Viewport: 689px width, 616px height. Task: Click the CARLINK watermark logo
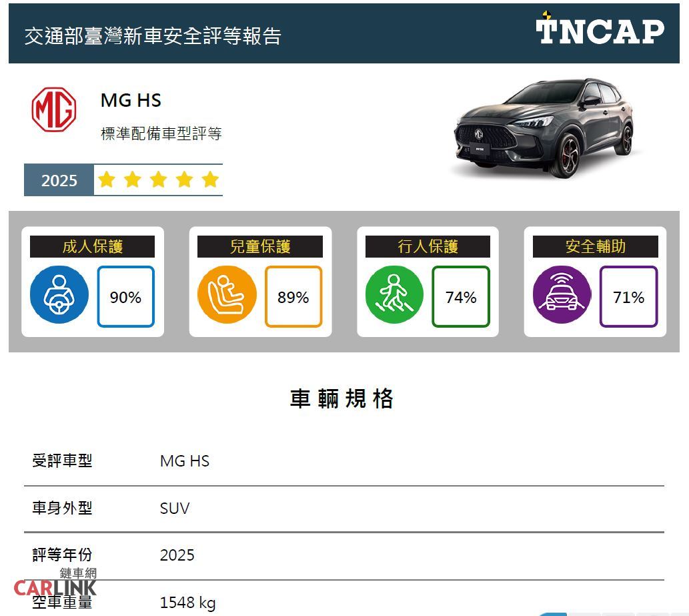pos(55,584)
